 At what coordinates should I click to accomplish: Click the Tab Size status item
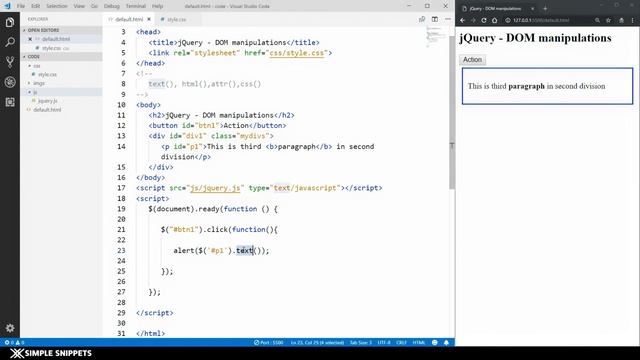[361, 342]
